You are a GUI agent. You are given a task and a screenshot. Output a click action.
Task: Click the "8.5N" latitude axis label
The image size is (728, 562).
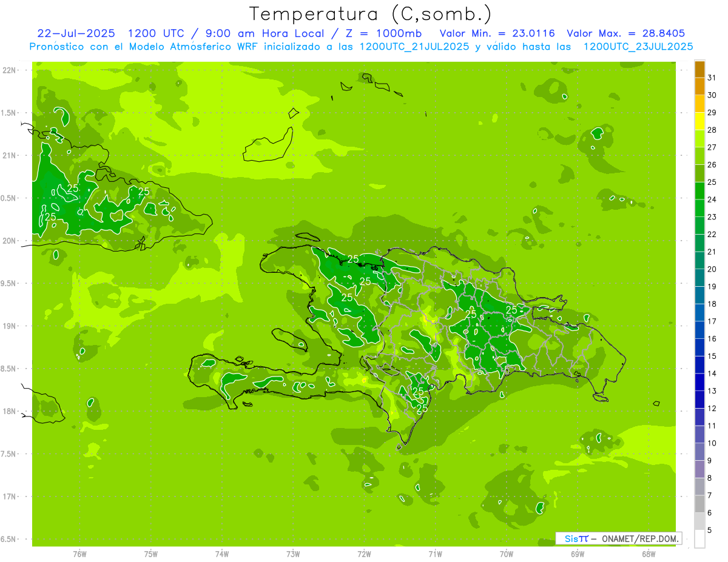pyautogui.click(x=8, y=369)
